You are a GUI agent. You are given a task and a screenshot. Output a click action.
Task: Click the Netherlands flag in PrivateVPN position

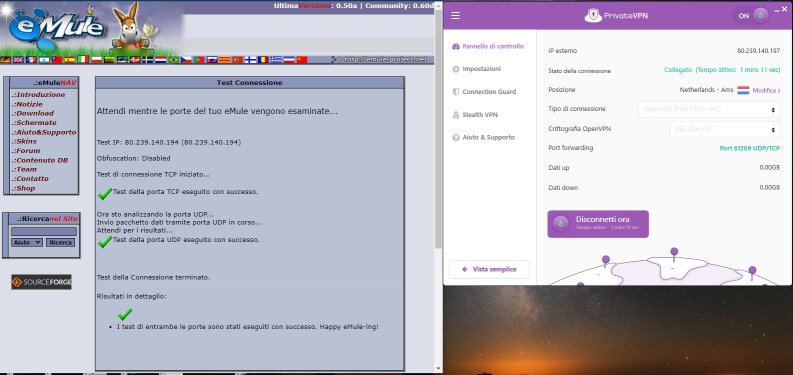pyautogui.click(x=743, y=90)
